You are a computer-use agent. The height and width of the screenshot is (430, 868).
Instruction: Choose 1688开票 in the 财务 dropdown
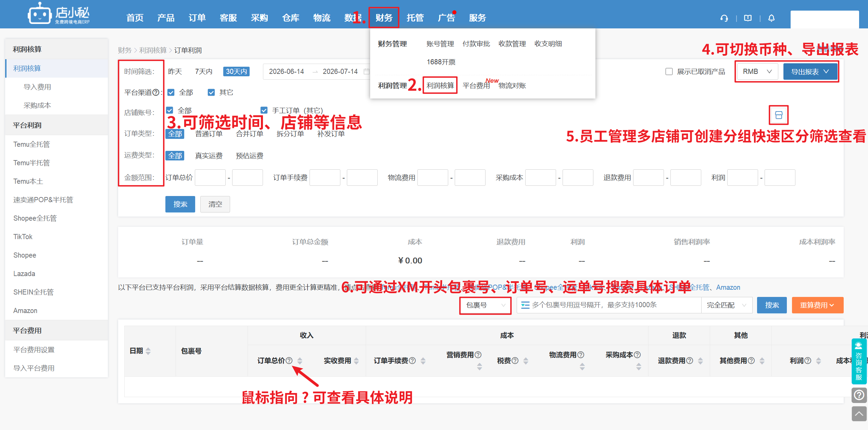[441, 62]
